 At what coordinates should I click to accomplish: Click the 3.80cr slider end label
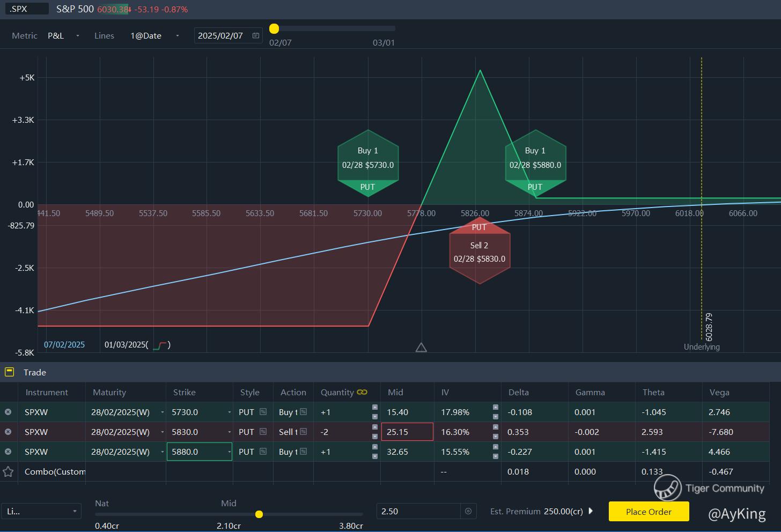tap(351, 526)
